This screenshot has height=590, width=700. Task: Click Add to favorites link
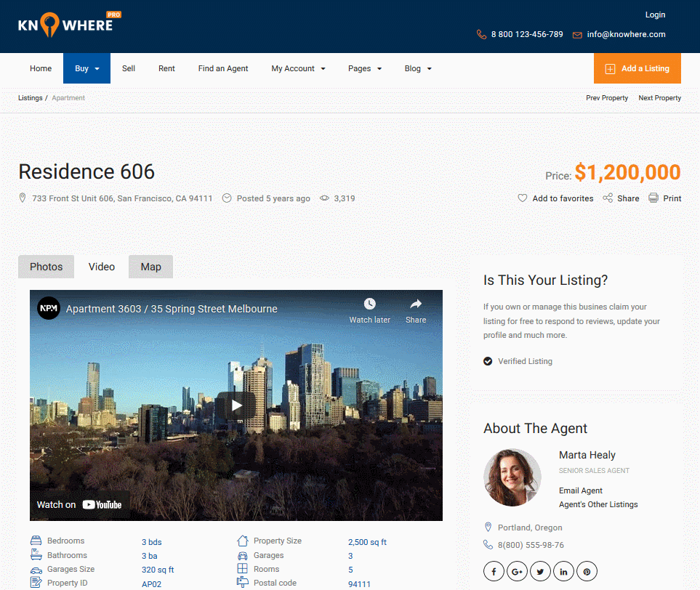[563, 198]
